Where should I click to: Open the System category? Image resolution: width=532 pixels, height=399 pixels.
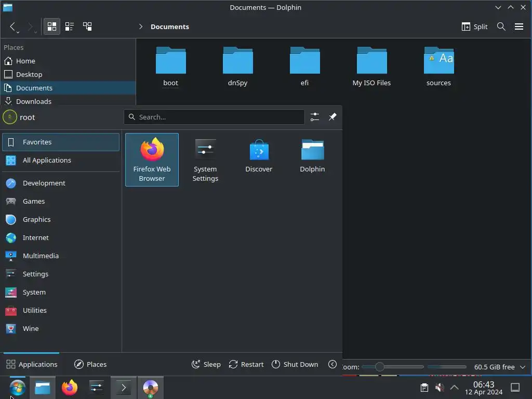[61, 292]
